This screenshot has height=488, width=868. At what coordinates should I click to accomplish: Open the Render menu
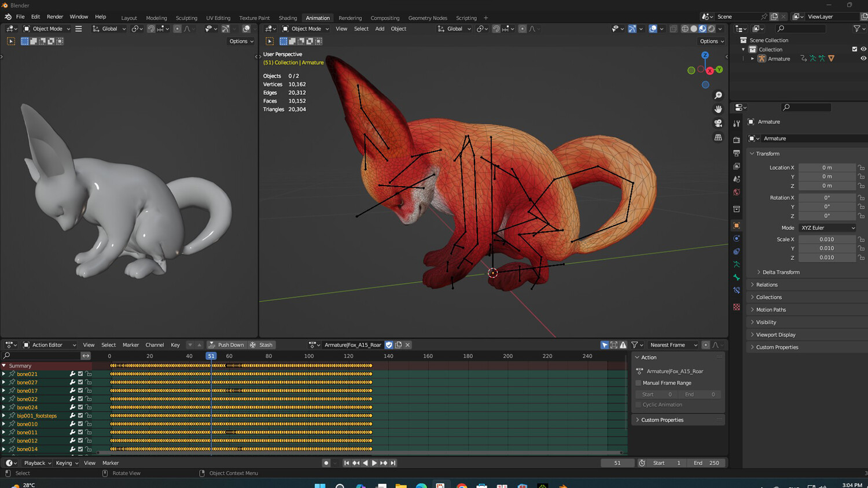[x=55, y=17]
